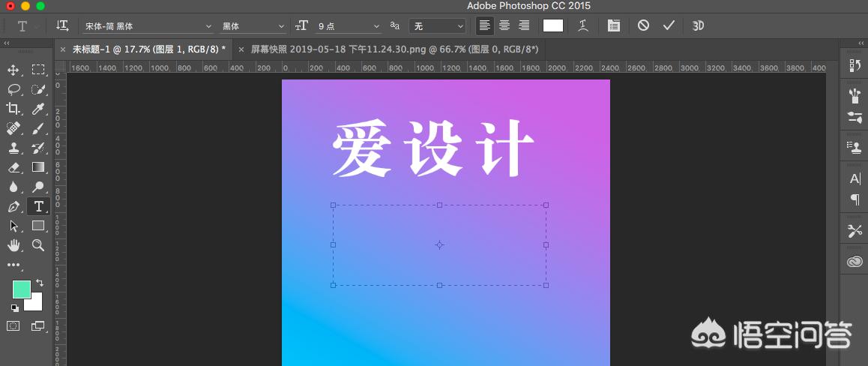The height and width of the screenshot is (366, 868).
Task: Select the Rectangular Marquee tool
Action: click(x=38, y=70)
